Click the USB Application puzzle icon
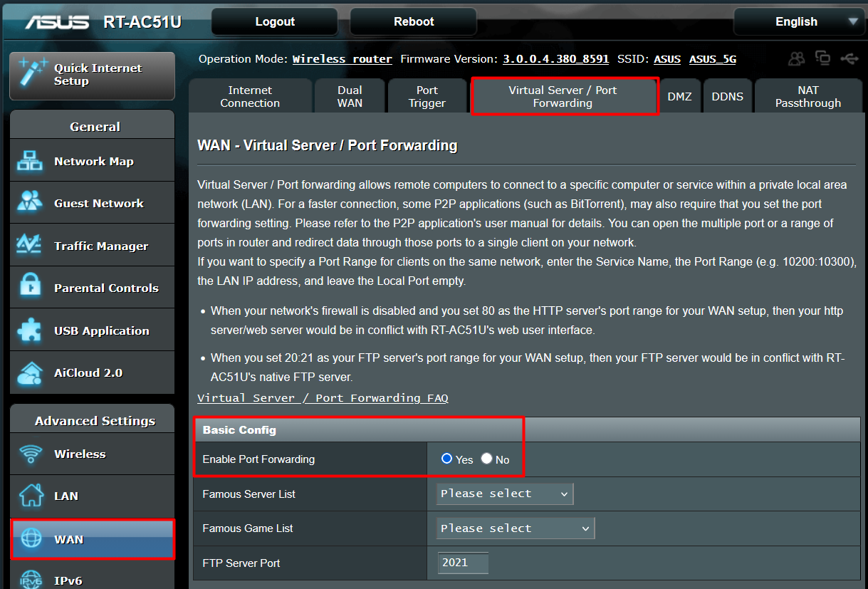 [x=31, y=330]
